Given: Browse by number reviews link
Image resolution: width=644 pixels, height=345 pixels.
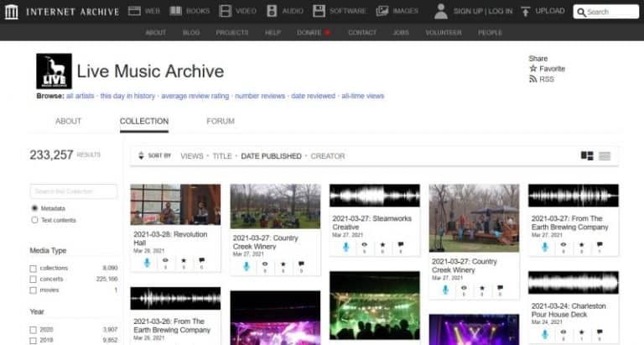Looking at the screenshot, I should tap(260, 96).
